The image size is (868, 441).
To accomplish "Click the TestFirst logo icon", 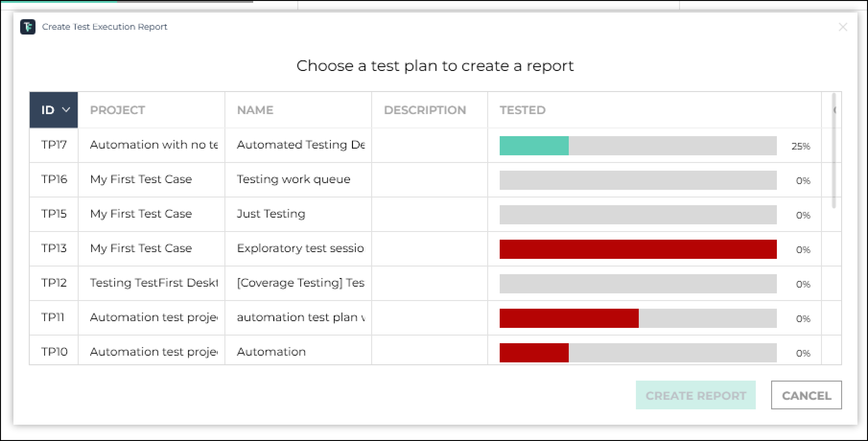I will (x=28, y=27).
